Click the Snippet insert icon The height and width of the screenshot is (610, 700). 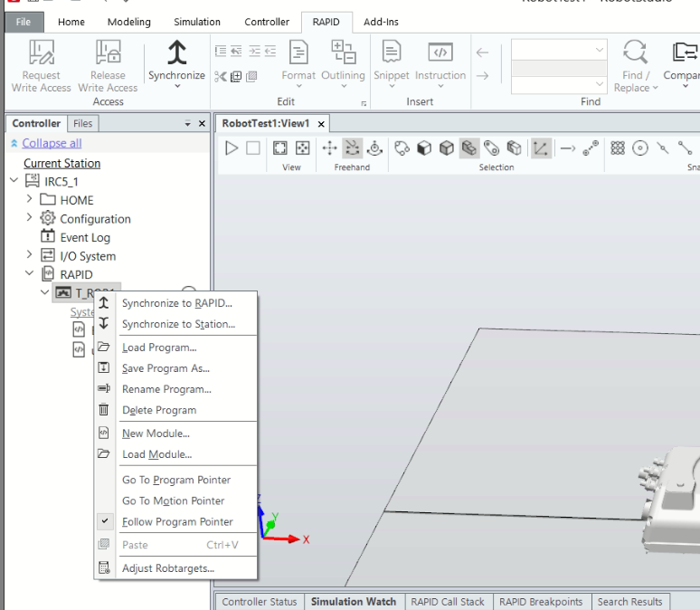point(392,52)
